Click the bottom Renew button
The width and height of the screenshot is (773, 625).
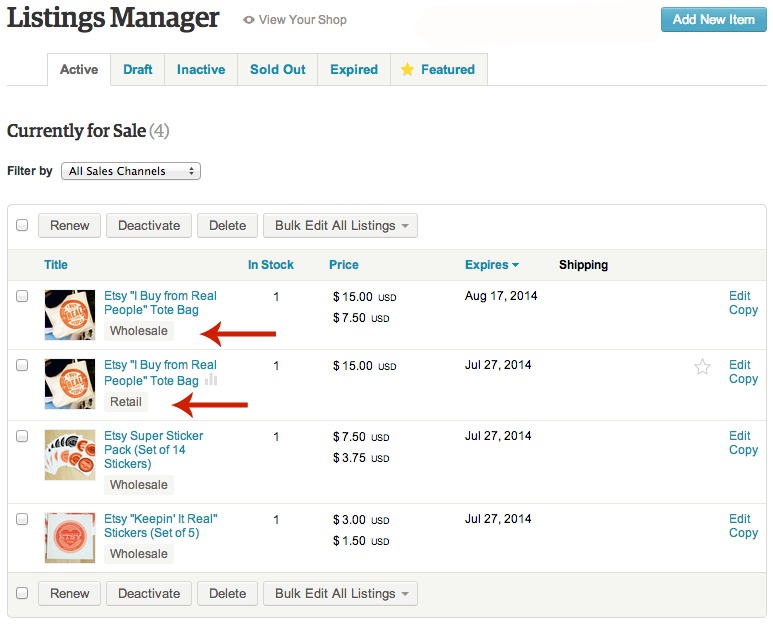click(x=70, y=593)
